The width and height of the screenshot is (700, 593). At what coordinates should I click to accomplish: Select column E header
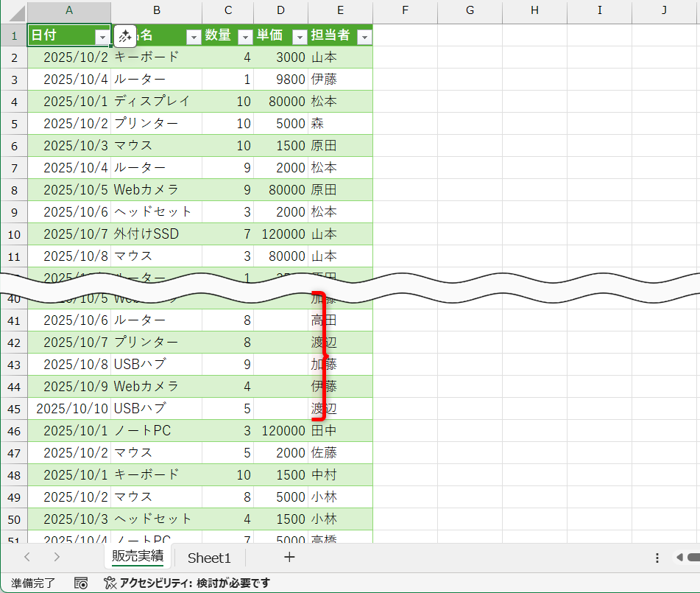340,11
